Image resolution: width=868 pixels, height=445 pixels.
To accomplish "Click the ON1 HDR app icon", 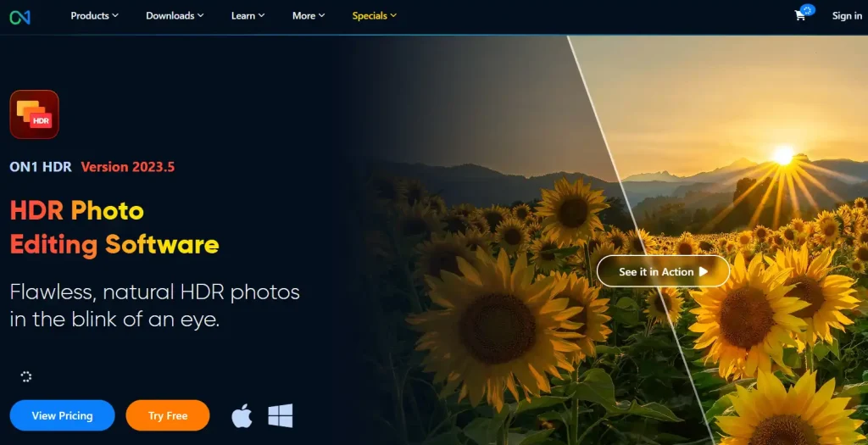I will 34,114.
